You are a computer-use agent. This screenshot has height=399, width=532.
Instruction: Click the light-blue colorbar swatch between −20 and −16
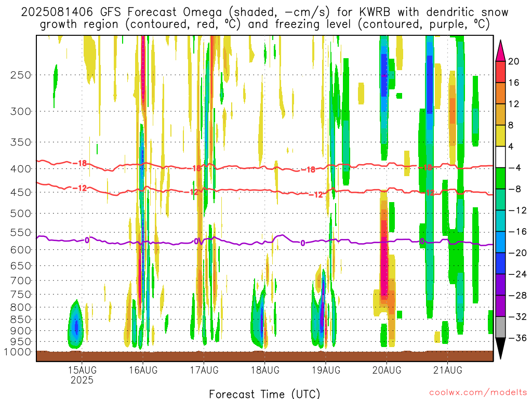[500, 243]
